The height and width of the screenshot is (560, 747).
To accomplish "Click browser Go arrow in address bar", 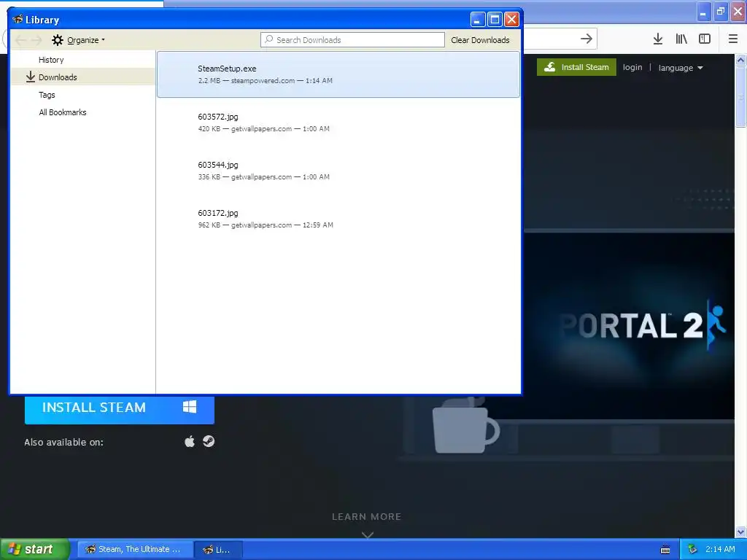I will pyautogui.click(x=587, y=39).
